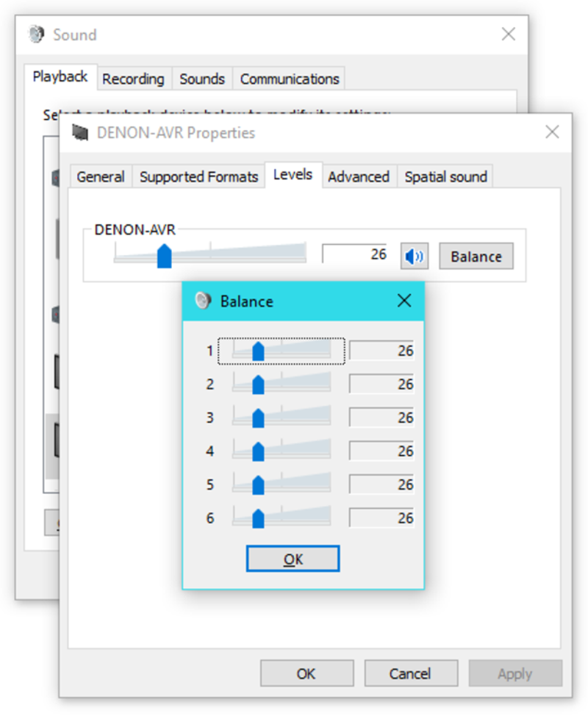Switch to Playback tab in Sound window
Viewport: 588px width, 716px height.
coord(60,76)
